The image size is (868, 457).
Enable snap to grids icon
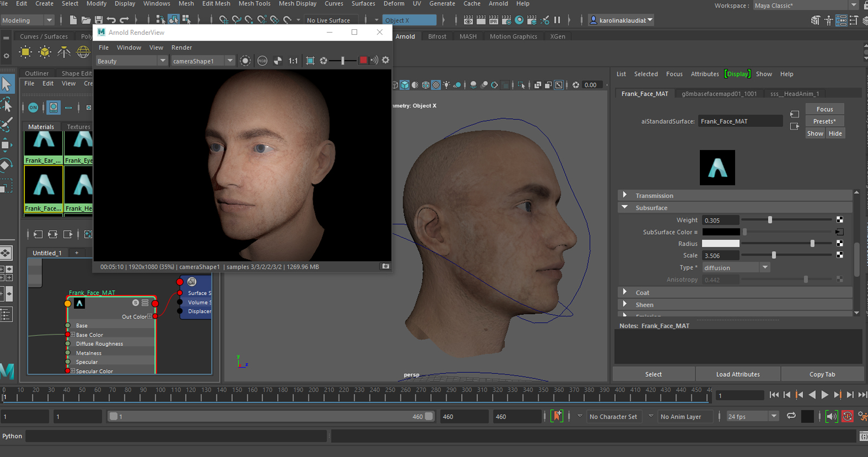click(x=224, y=20)
